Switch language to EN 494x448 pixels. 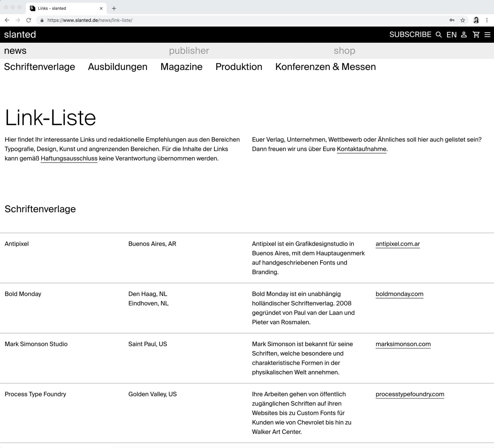pyautogui.click(x=452, y=35)
